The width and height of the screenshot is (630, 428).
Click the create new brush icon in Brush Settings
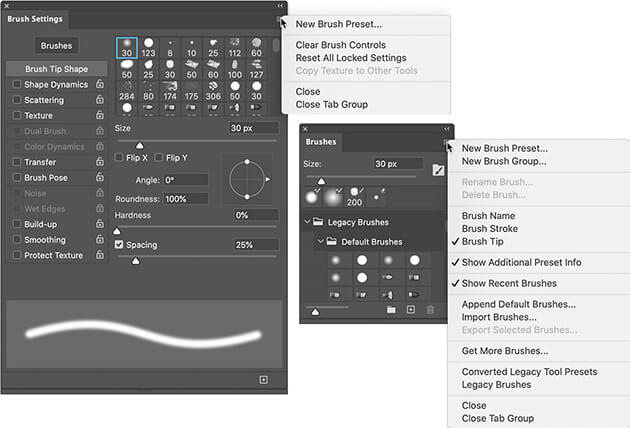click(263, 380)
